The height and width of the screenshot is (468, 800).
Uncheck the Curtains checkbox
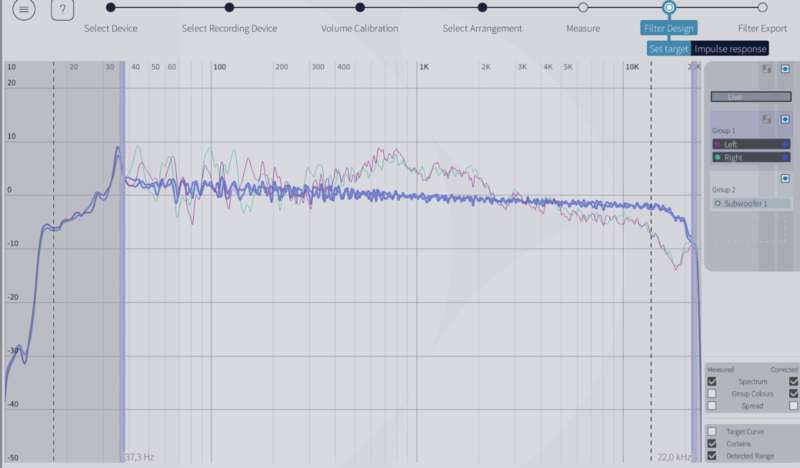(712, 443)
